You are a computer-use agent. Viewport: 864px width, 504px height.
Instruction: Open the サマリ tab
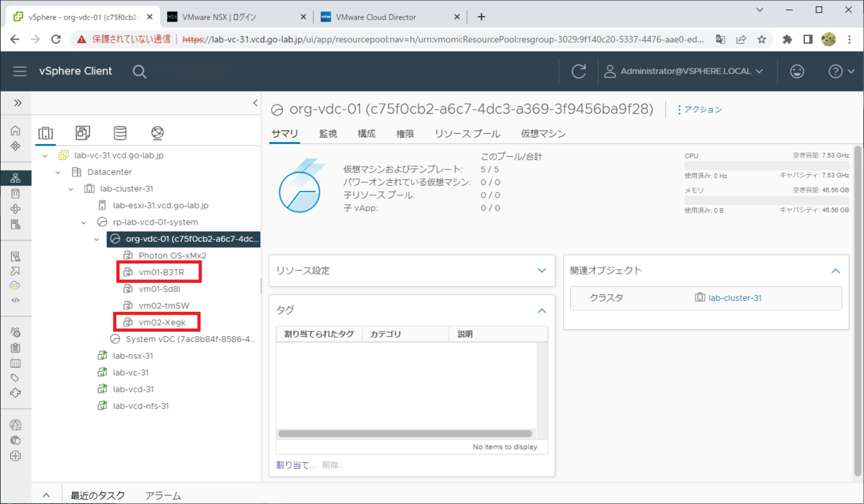284,134
